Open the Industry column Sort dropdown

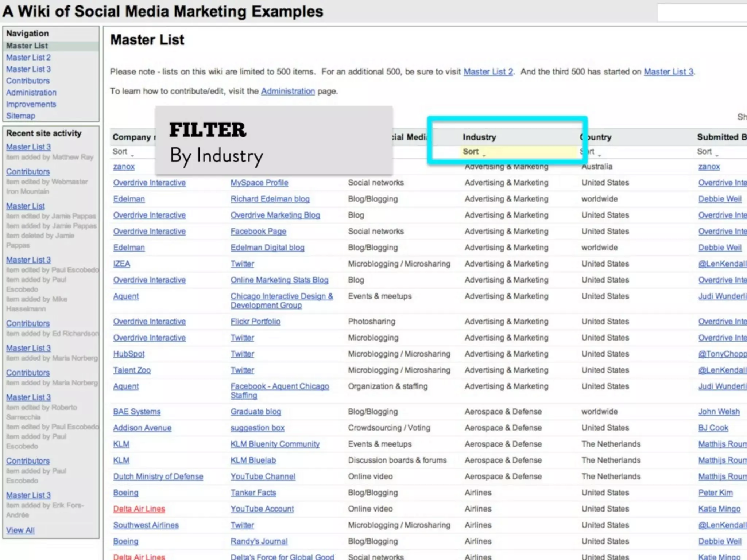click(x=473, y=152)
